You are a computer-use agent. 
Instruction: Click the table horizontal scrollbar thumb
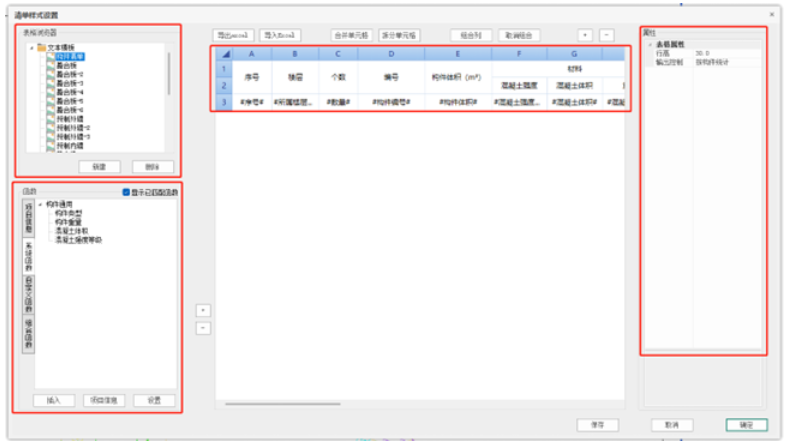click(283, 404)
